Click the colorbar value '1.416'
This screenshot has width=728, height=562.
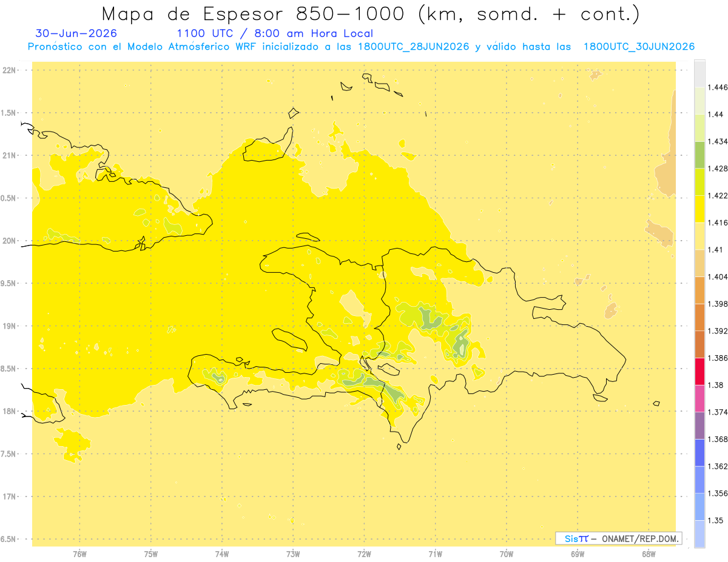click(718, 222)
